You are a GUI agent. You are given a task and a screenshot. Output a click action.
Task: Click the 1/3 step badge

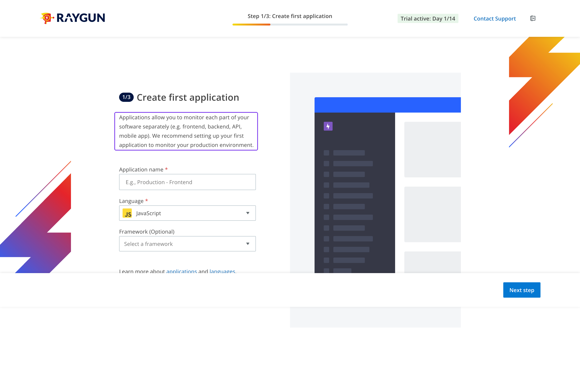tap(126, 97)
